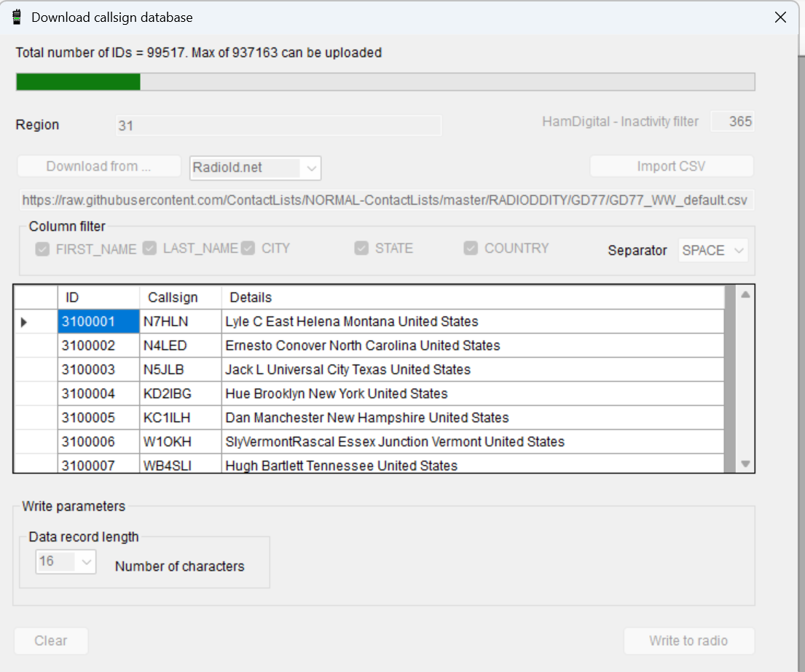The height and width of the screenshot is (672, 805).
Task: Click the ID column header
Action: coord(98,297)
